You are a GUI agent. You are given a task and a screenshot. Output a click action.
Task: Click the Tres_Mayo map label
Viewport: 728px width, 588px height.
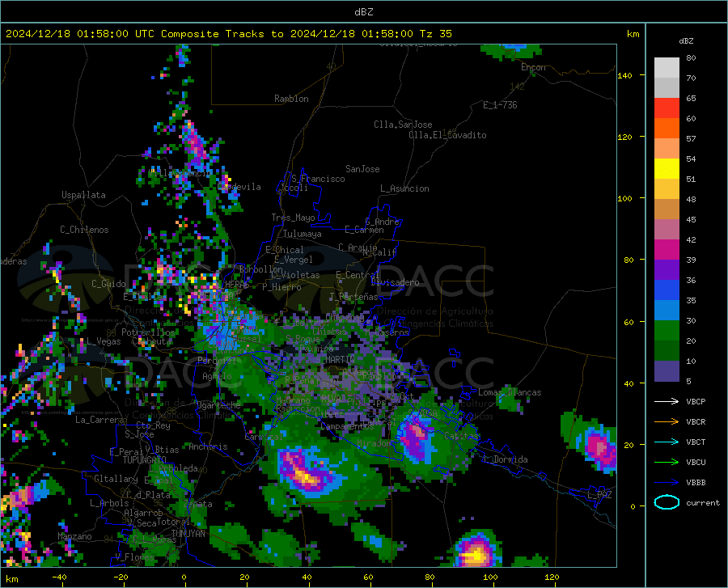tap(293, 218)
